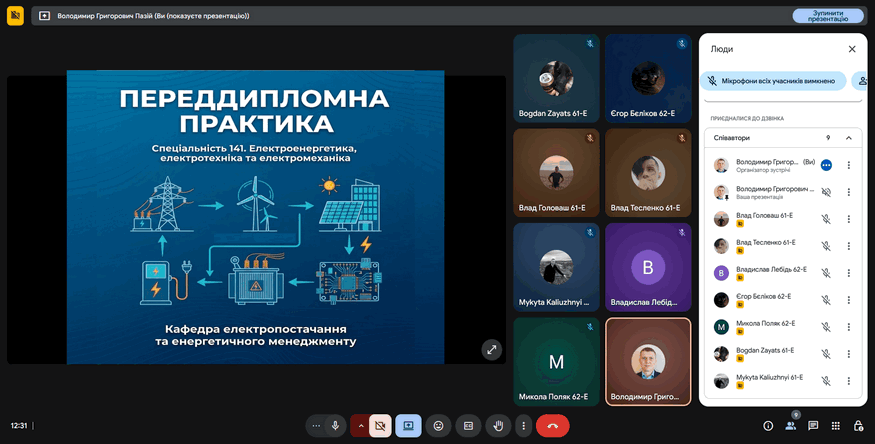Viewport: 875px width, 444px height.
Task: Open meeting details info icon
Action: tap(768, 425)
